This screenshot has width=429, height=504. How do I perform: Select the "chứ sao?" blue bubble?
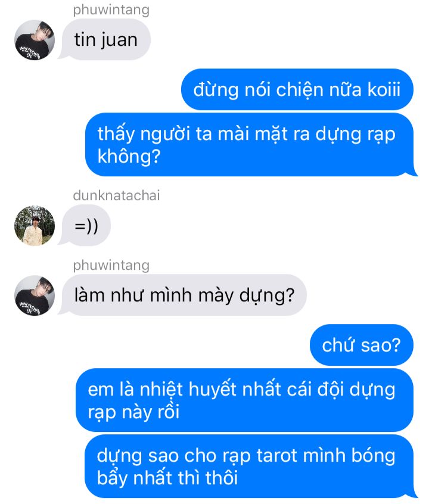click(362, 345)
